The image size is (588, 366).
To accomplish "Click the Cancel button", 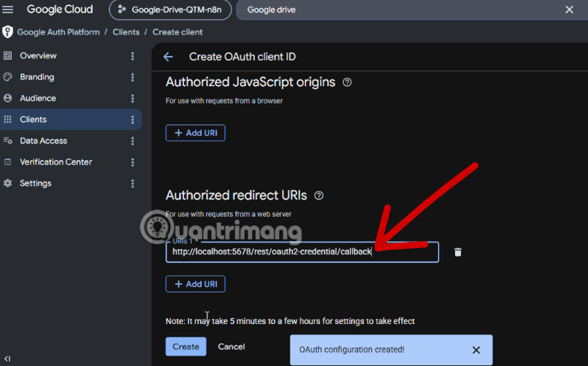I will tap(232, 347).
